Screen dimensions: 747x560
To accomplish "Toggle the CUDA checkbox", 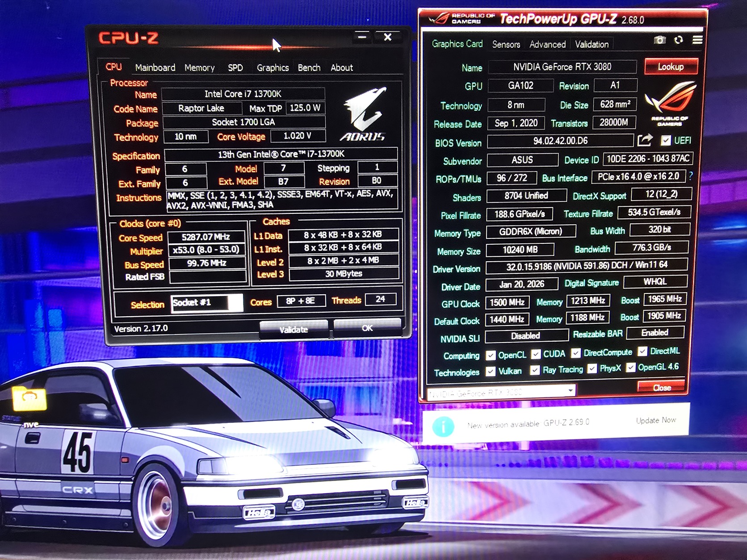I will (536, 355).
